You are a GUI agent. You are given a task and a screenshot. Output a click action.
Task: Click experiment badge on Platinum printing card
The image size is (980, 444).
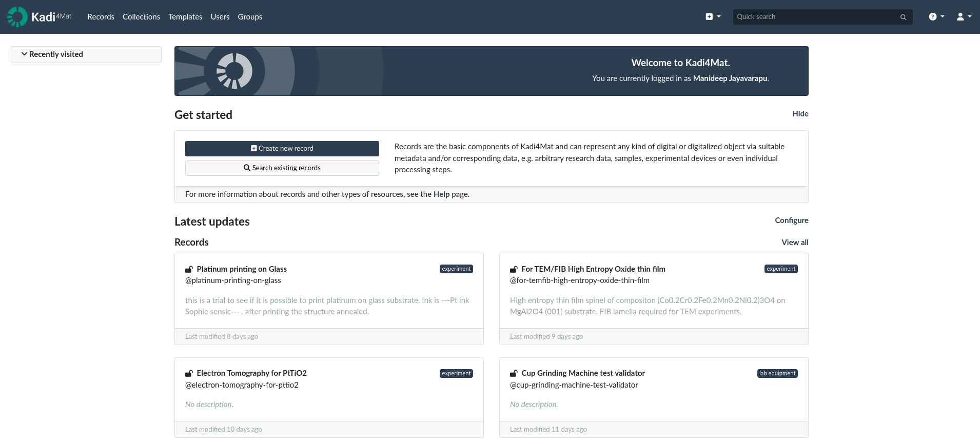tap(456, 269)
